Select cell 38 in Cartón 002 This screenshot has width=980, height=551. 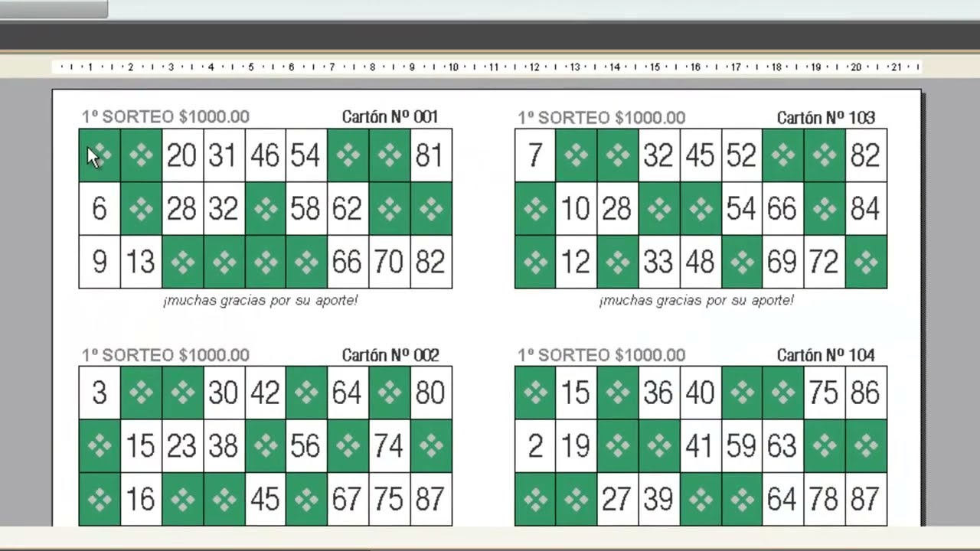point(224,445)
